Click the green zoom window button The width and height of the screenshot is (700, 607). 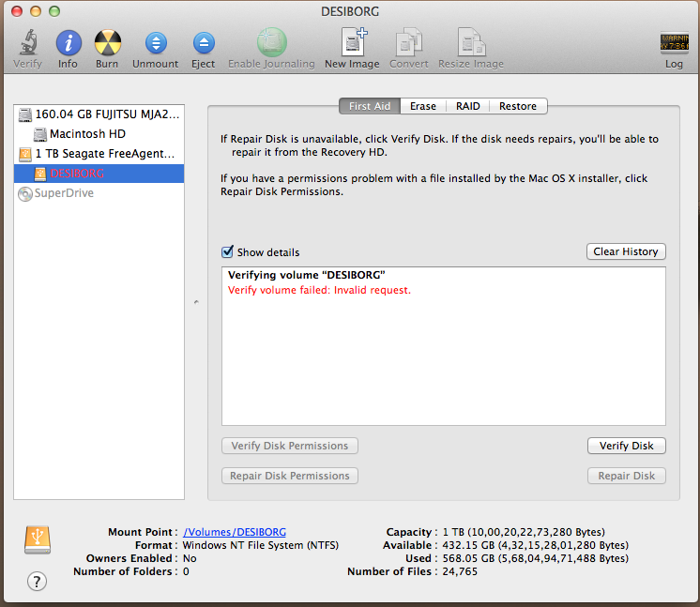(x=54, y=11)
